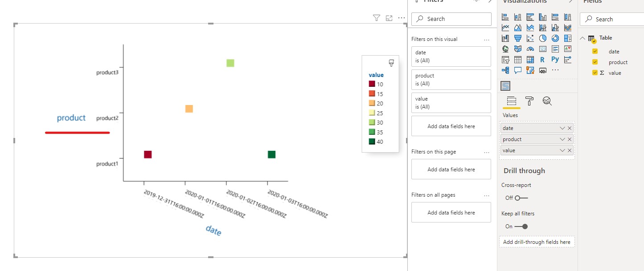Remove value from the Values well
Screen dimensions: 644x271
click(x=570, y=150)
